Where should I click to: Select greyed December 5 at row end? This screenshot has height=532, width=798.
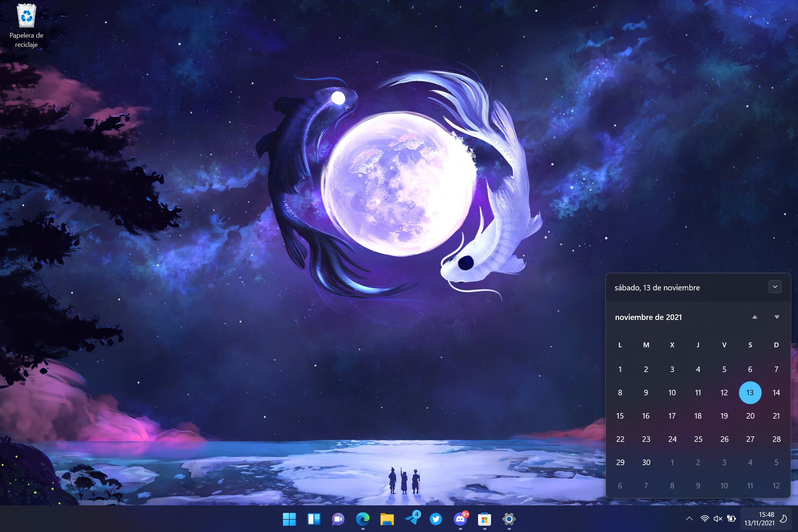[776, 462]
